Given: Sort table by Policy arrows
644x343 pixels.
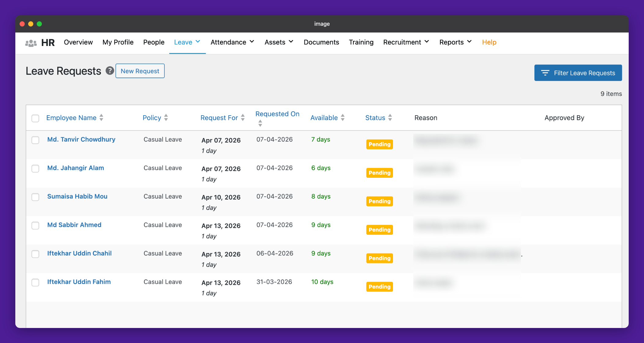Looking at the screenshot, I should [166, 118].
